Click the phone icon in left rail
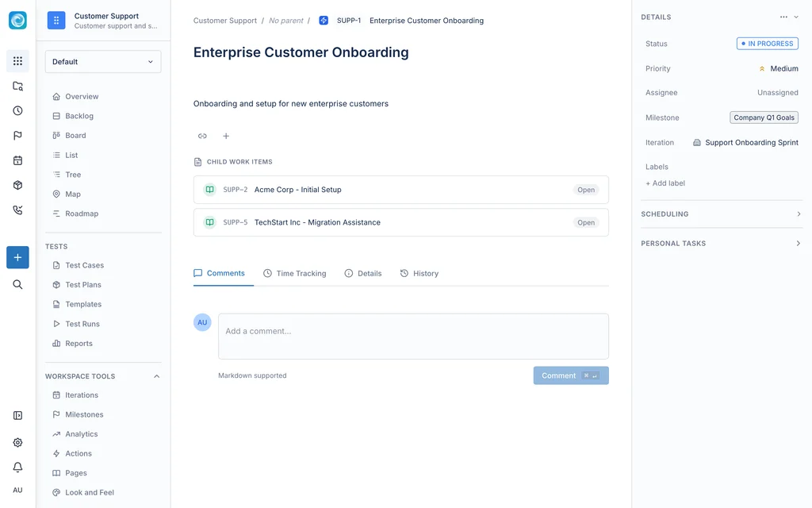The width and height of the screenshot is (812, 508). pos(17,210)
